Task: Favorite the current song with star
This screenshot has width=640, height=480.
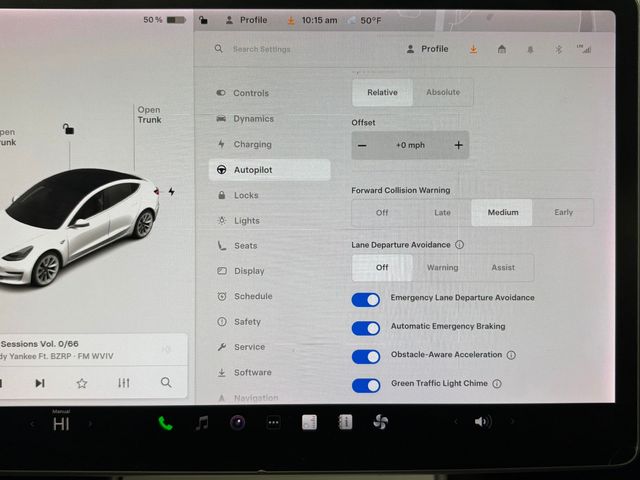Action: (x=82, y=383)
